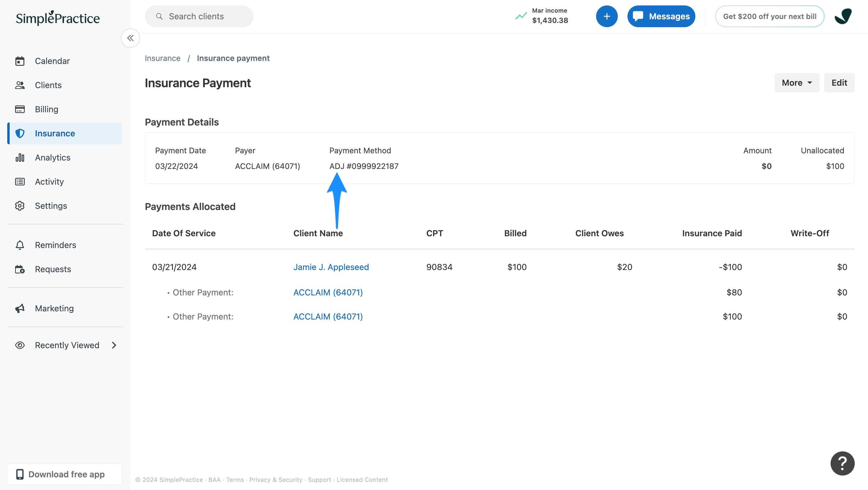Open the BAA footer link
The image size is (868, 490).
(214, 479)
